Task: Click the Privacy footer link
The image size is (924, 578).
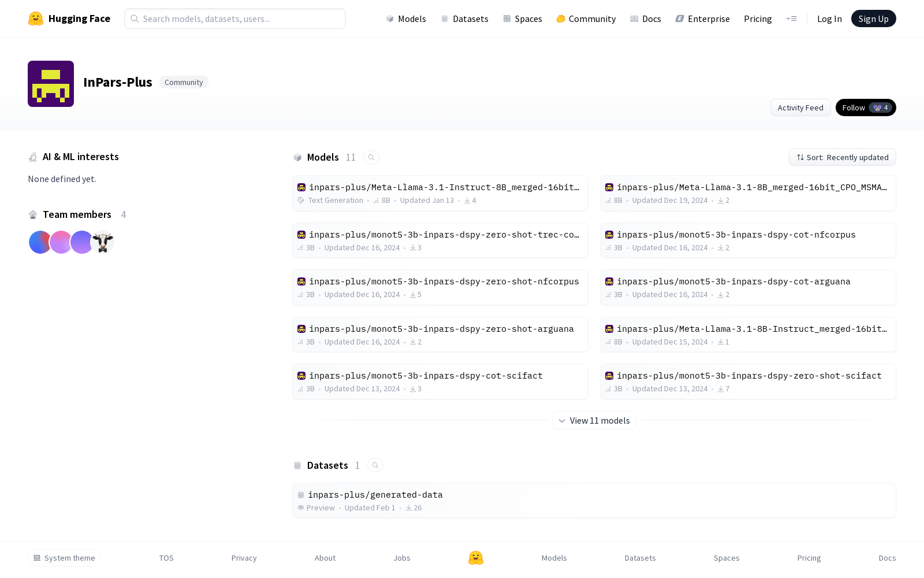Action: [x=244, y=558]
